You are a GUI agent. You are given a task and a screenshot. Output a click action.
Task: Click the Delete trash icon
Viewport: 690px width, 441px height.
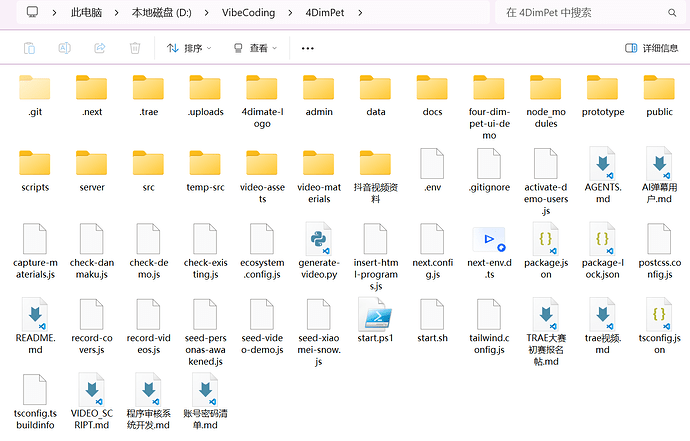click(135, 48)
